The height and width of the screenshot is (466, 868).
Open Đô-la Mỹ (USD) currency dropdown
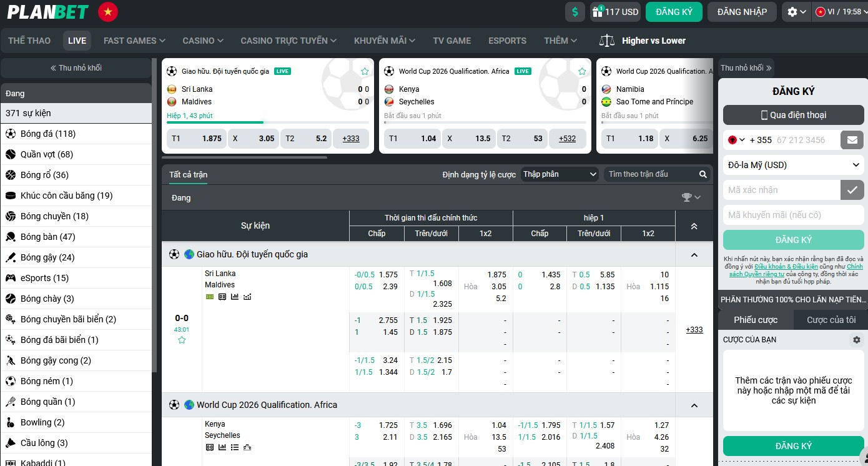coord(794,165)
